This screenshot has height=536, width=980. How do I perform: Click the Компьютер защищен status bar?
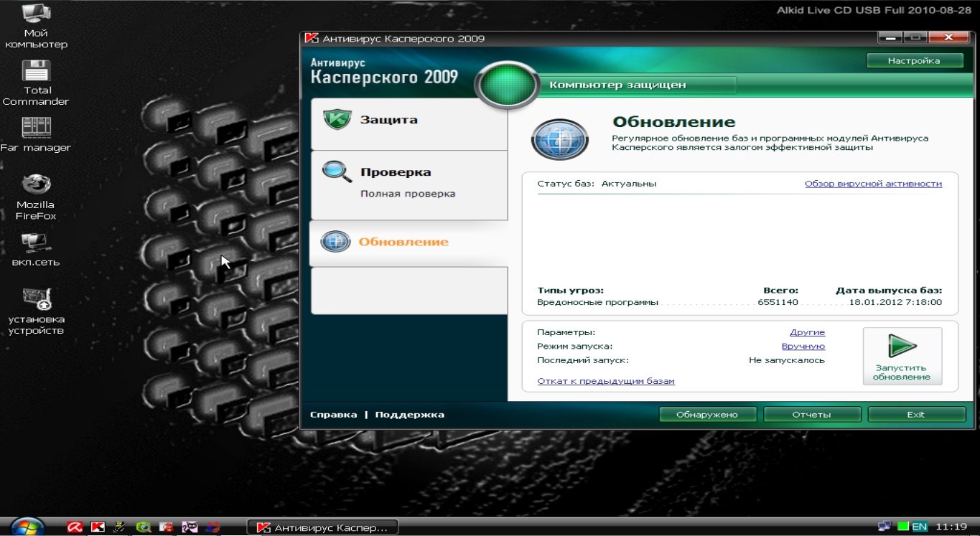click(x=639, y=85)
